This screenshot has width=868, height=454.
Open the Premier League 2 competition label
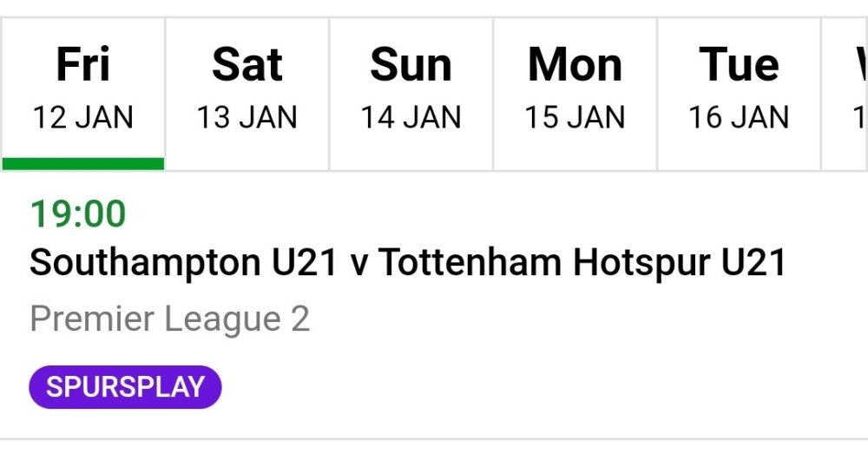click(x=169, y=319)
